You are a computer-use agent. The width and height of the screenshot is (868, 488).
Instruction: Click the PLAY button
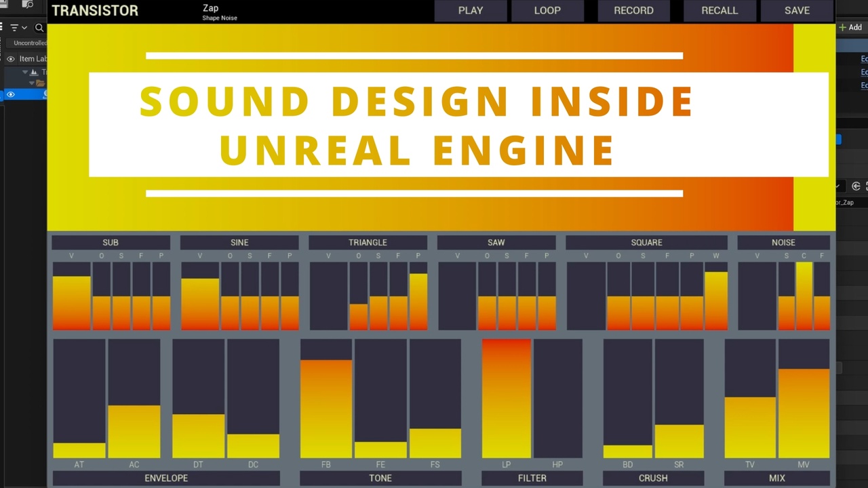(471, 10)
